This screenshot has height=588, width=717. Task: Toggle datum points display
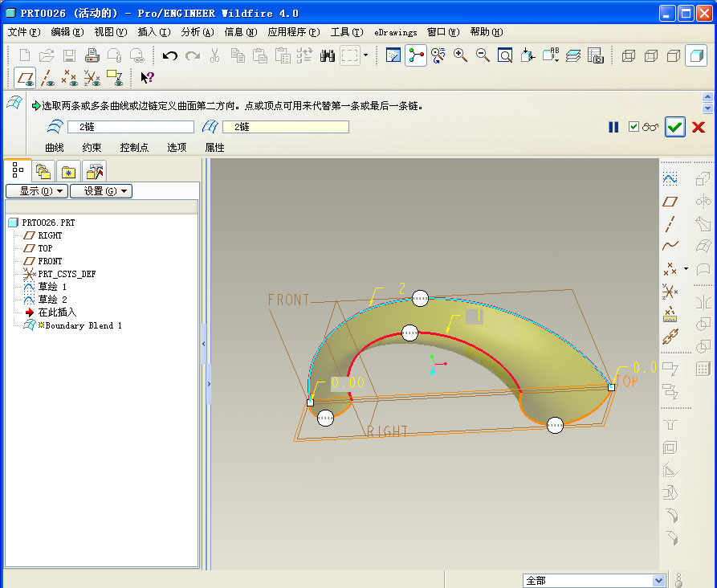(x=70, y=78)
